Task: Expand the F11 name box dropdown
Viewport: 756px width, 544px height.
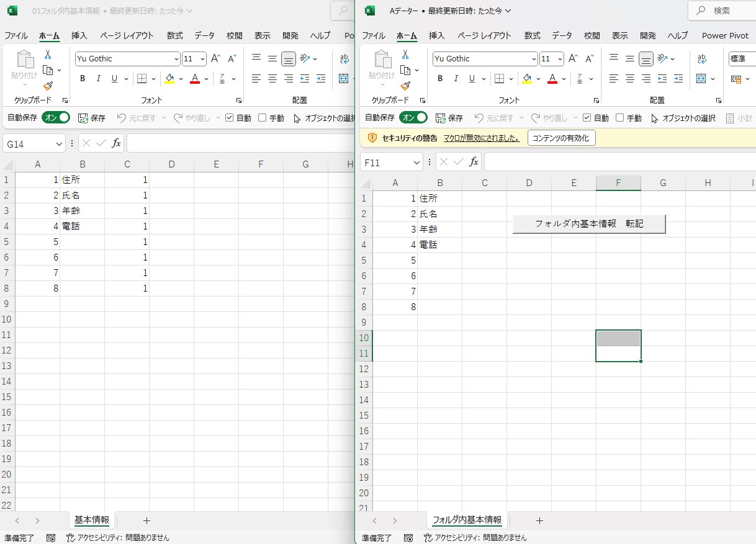Action: 417,163
